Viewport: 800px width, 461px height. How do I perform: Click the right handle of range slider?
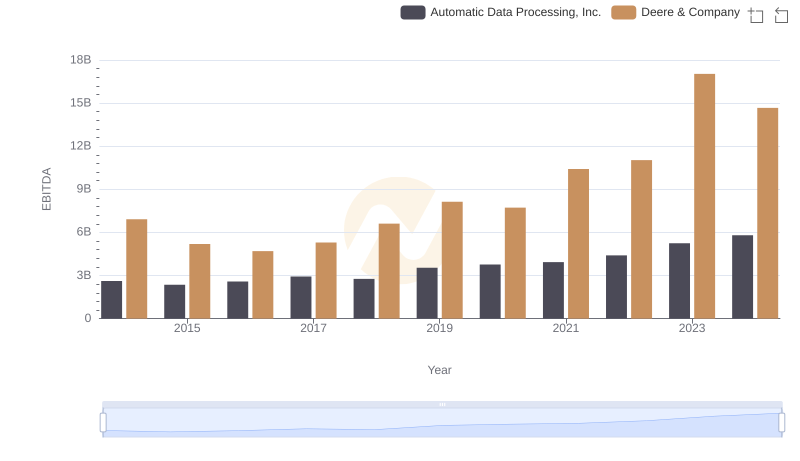(x=781, y=423)
